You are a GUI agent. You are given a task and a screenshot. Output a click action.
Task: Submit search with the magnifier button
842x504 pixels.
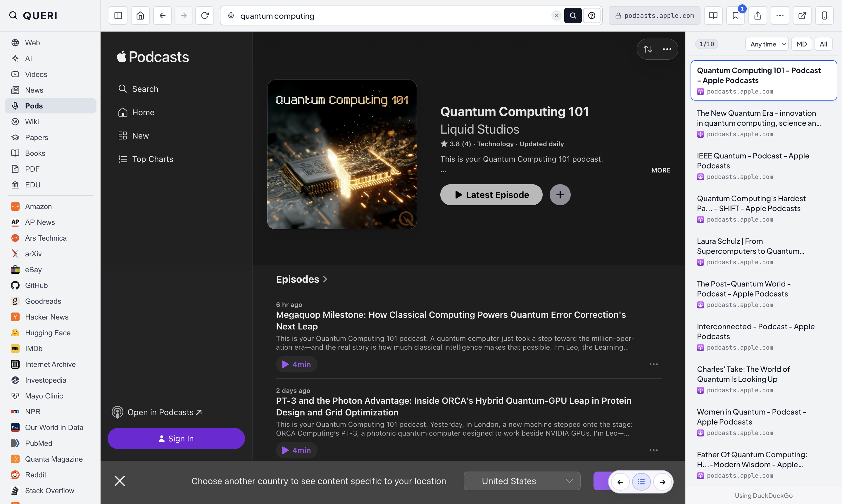[573, 15]
